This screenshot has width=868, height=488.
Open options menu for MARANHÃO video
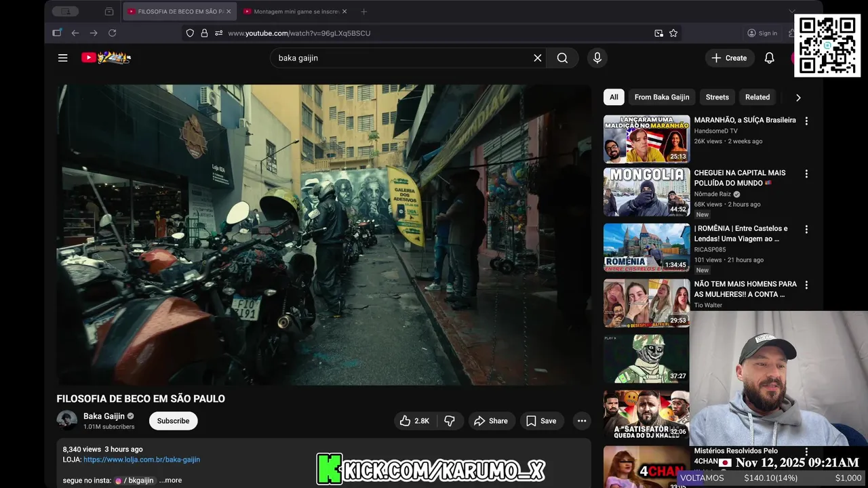[x=806, y=121]
